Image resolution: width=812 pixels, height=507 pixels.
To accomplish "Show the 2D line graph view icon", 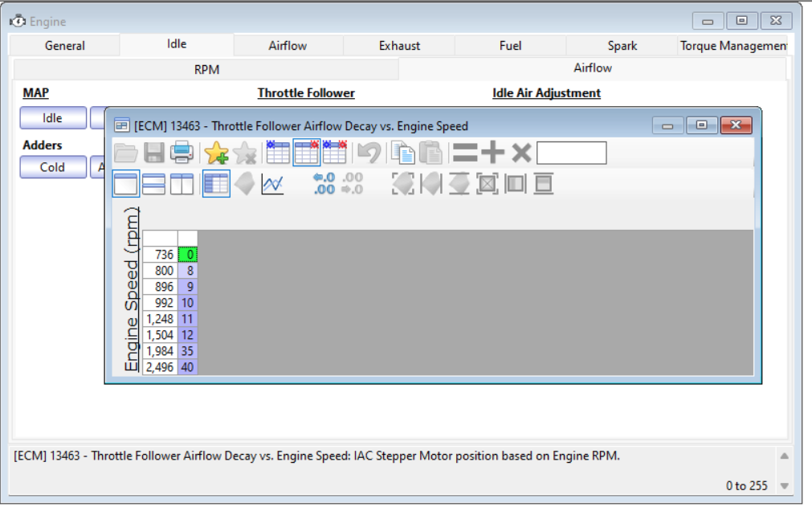I will 272,184.
